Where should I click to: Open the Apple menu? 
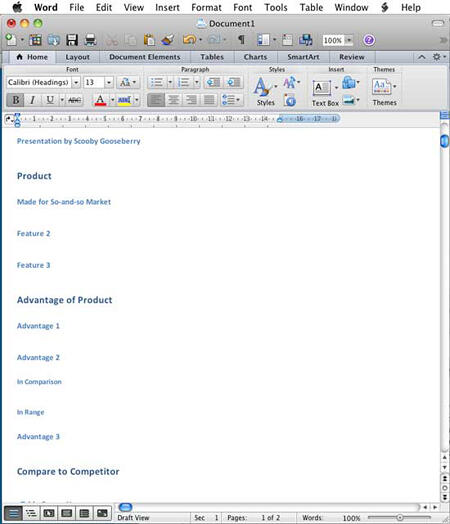pos(17,7)
